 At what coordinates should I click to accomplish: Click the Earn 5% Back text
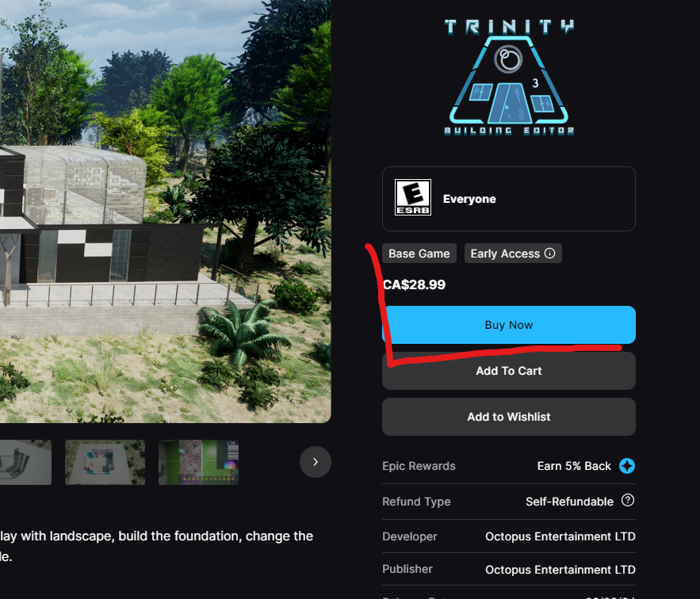[x=574, y=466]
